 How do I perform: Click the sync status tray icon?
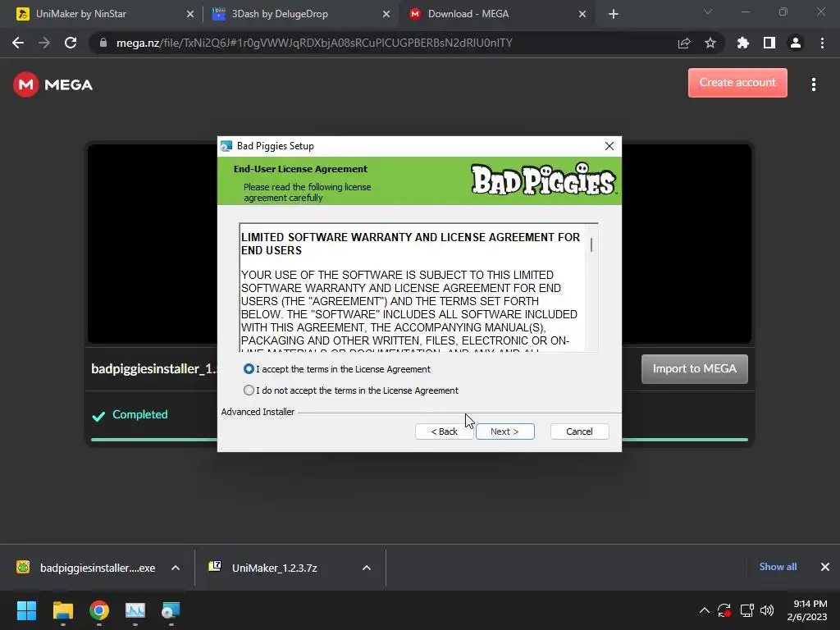724,610
